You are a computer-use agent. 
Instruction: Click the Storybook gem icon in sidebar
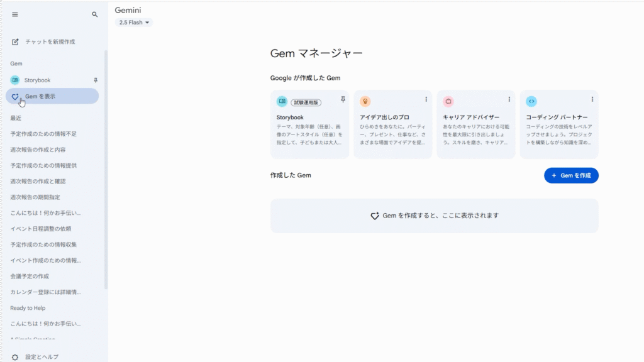pos(15,80)
